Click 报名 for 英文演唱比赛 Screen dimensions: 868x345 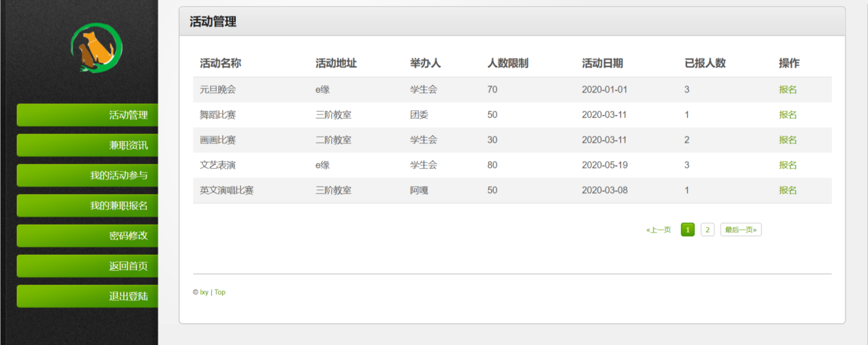[788, 191]
